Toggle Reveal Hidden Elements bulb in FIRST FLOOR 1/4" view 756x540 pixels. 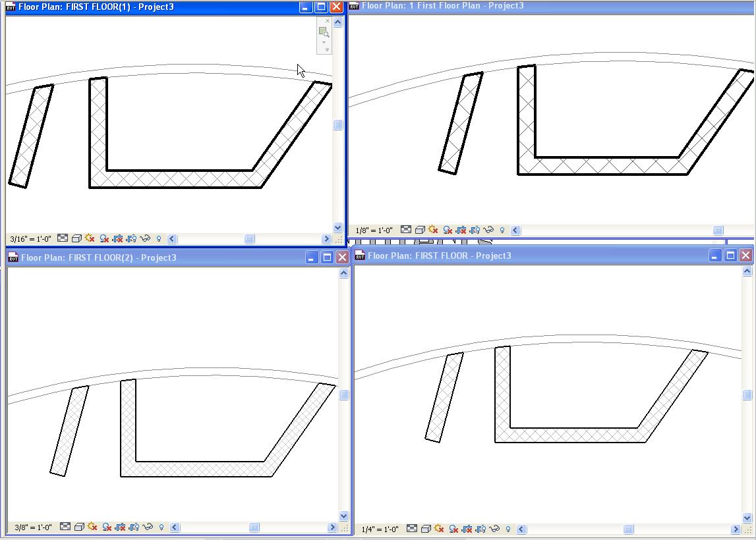(x=508, y=529)
